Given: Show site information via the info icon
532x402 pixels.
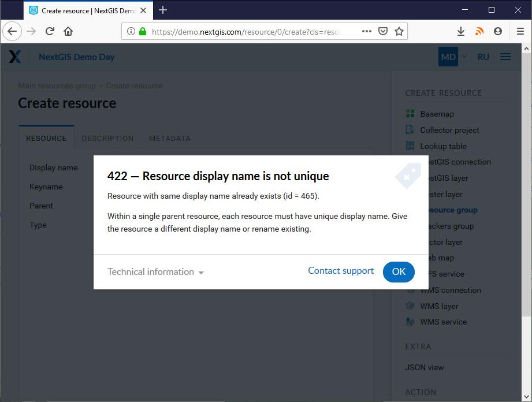Looking at the screenshot, I should tap(131, 32).
